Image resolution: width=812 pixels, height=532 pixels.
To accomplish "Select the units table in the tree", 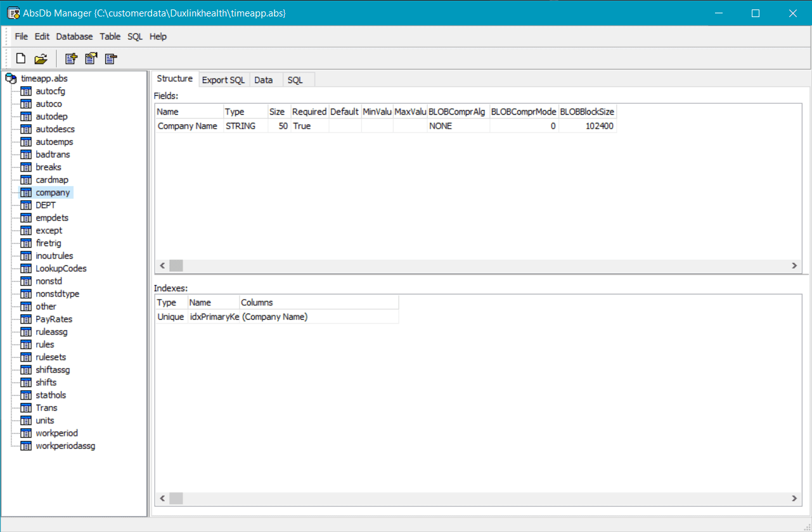I will click(45, 421).
